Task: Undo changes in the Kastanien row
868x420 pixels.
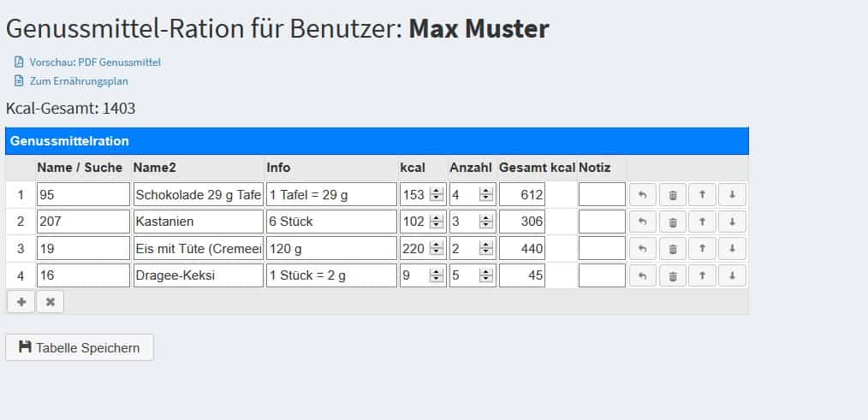Action: tap(643, 222)
